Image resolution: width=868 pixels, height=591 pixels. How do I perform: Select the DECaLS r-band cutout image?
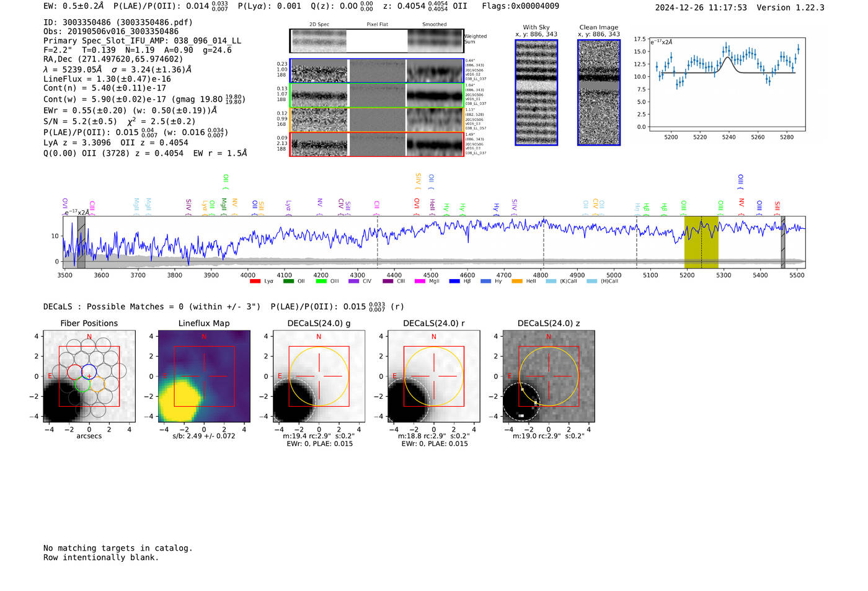tap(433, 376)
